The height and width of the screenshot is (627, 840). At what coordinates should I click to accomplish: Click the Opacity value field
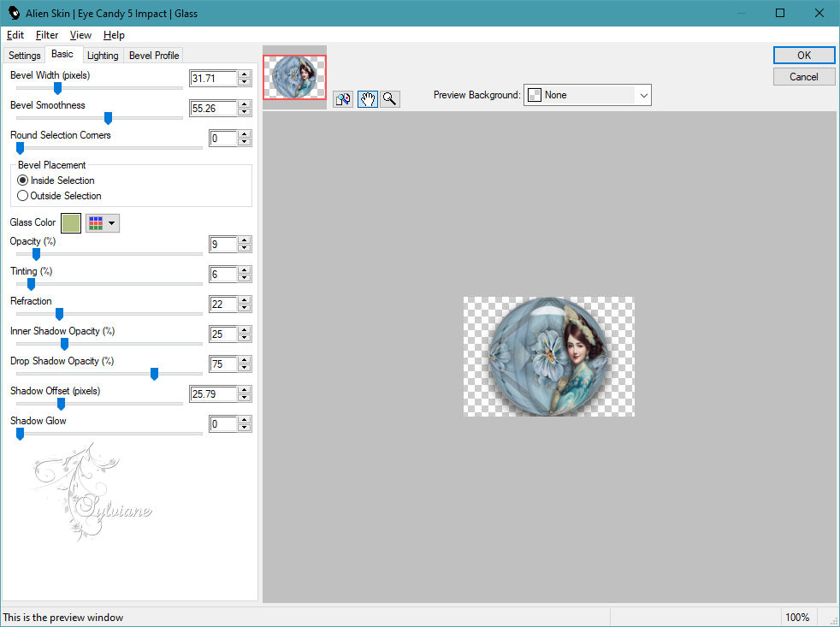223,245
